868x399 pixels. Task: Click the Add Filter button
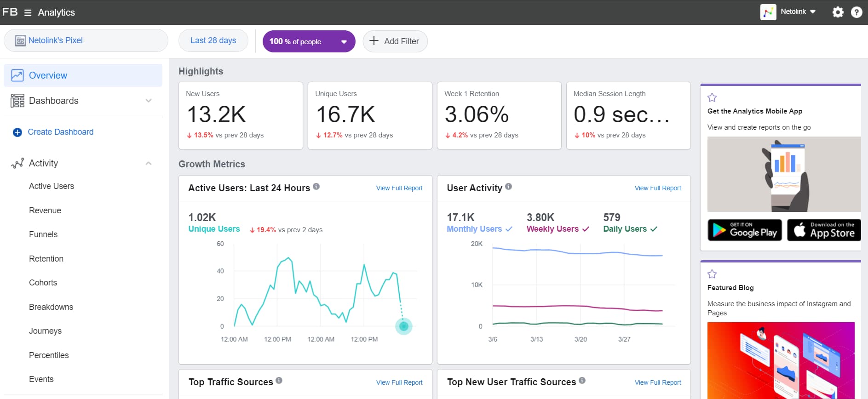pyautogui.click(x=395, y=41)
